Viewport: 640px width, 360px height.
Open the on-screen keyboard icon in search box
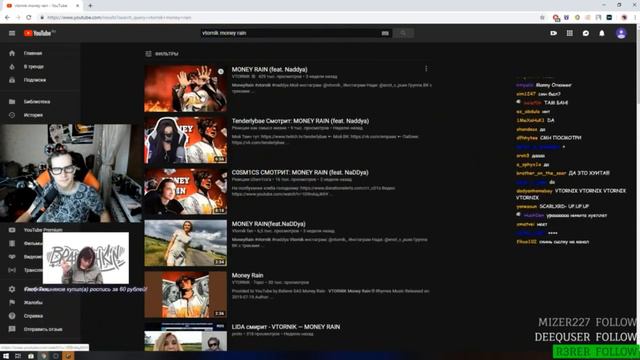[x=385, y=33]
